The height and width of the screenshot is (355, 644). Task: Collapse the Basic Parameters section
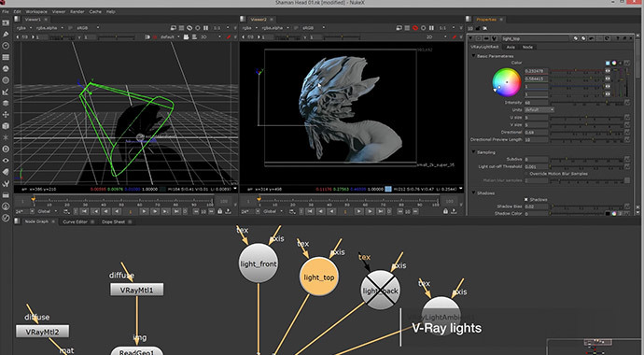(x=473, y=56)
